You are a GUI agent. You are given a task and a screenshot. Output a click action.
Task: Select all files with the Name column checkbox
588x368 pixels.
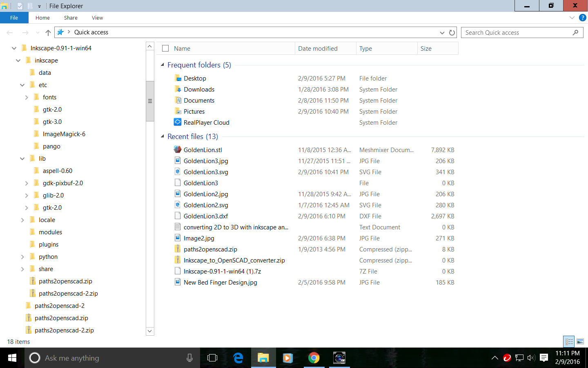pyautogui.click(x=165, y=48)
